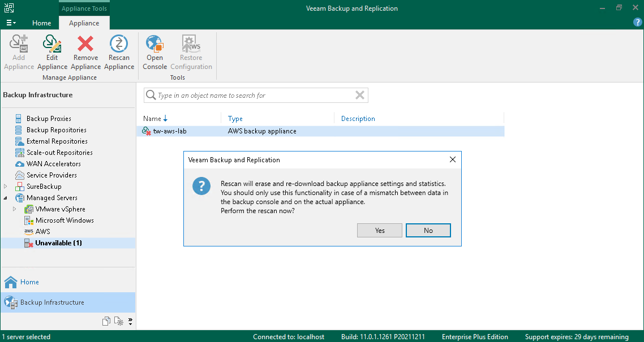Click the Description column header
The height and width of the screenshot is (342, 644).
click(358, 119)
